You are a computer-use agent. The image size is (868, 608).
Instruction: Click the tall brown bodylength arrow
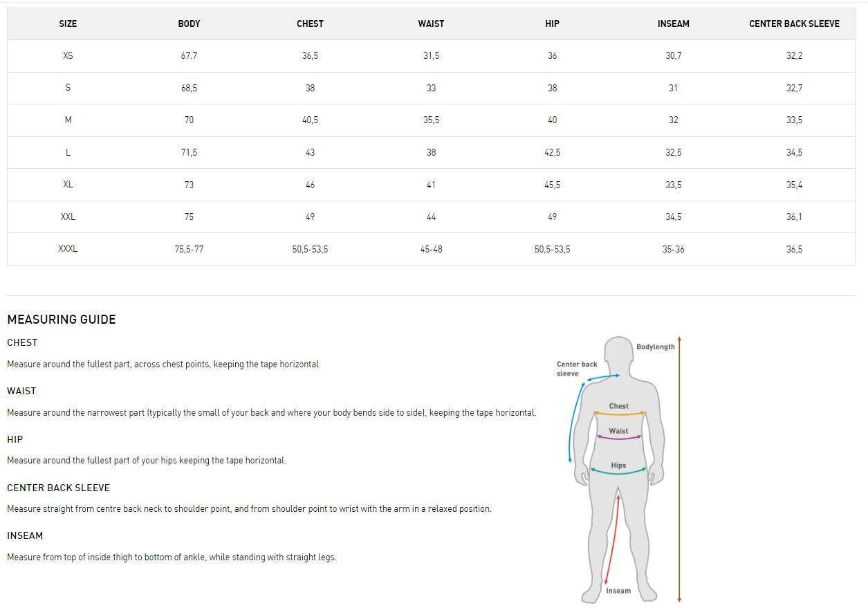coord(679,469)
